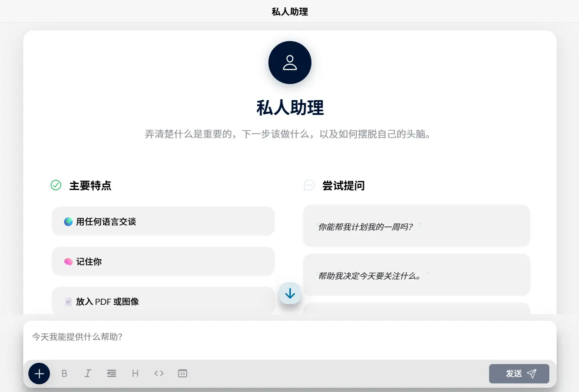The image size is (579, 392).
Task: Click the paper plane icon on the send button
Action: pos(532,374)
